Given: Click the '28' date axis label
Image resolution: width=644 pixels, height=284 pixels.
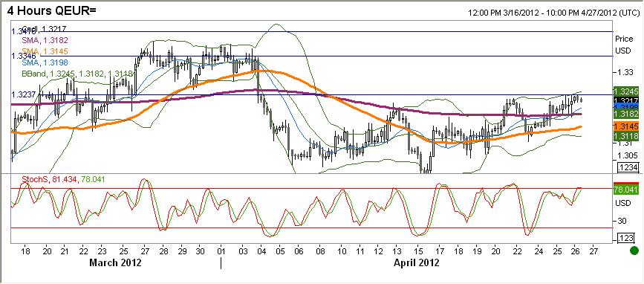Looking at the screenshot, I should [x=163, y=251].
